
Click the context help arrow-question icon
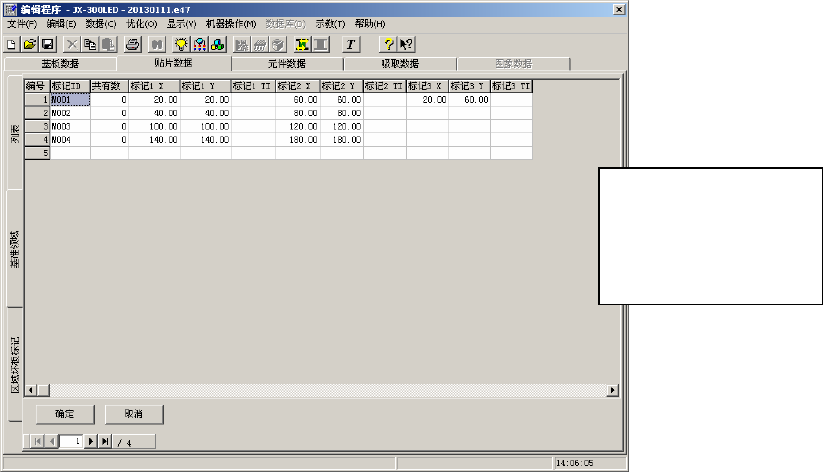pos(406,45)
